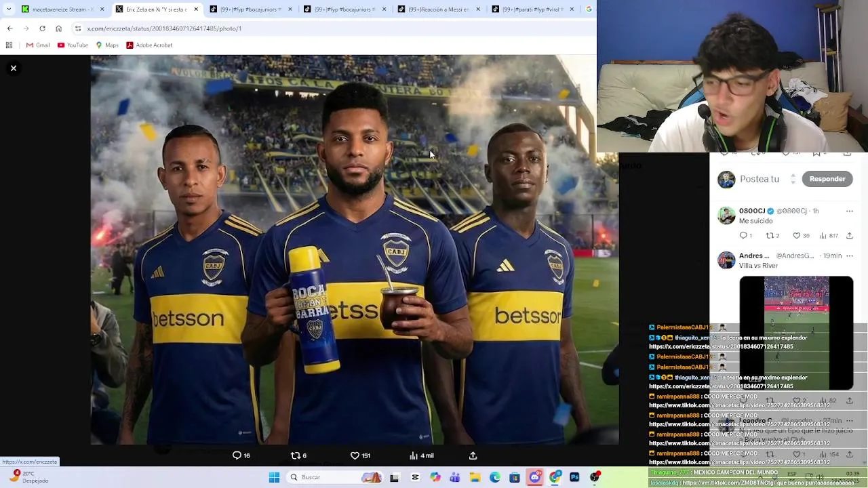Reload the page with the refresh icon

(x=42, y=28)
